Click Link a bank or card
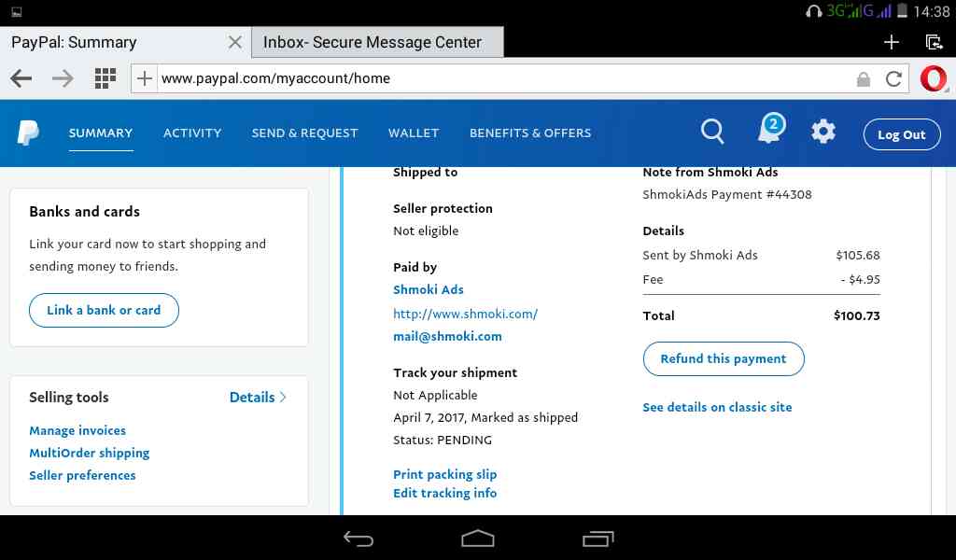The width and height of the screenshot is (956, 560). point(104,310)
